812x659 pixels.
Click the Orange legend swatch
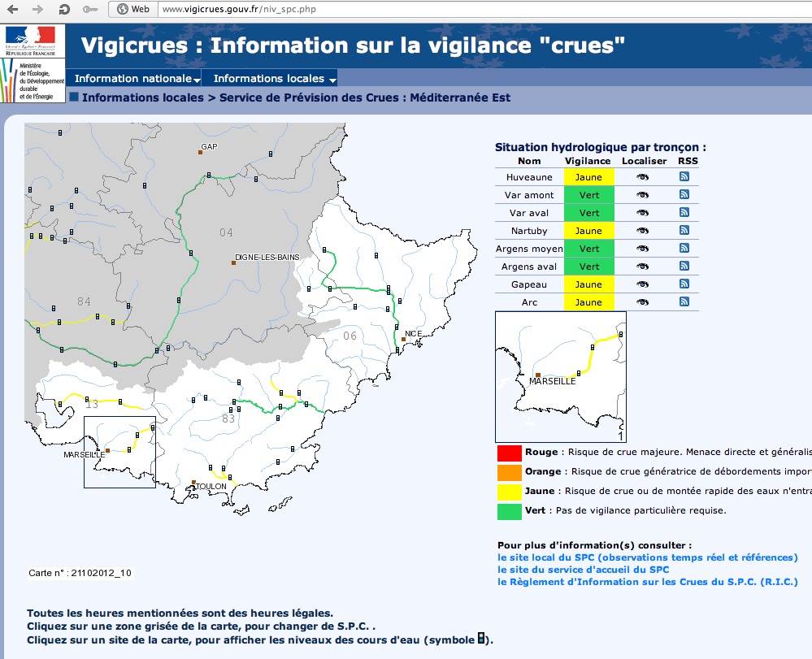[x=509, y=472]
